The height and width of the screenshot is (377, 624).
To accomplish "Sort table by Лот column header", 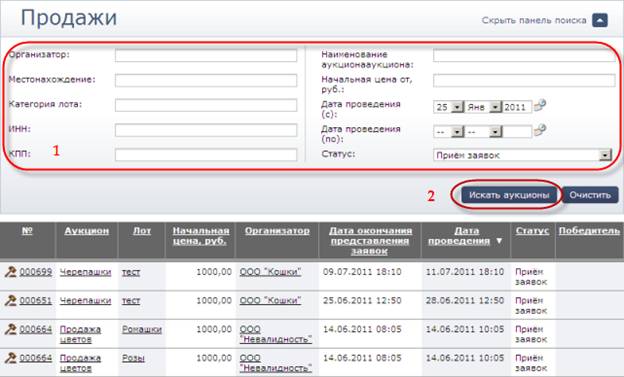I will pyautogui.click(x=142, y=231).
